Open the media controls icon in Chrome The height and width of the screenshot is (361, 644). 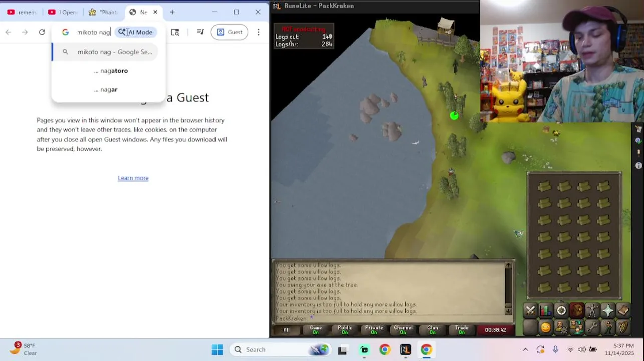(200, 32)
